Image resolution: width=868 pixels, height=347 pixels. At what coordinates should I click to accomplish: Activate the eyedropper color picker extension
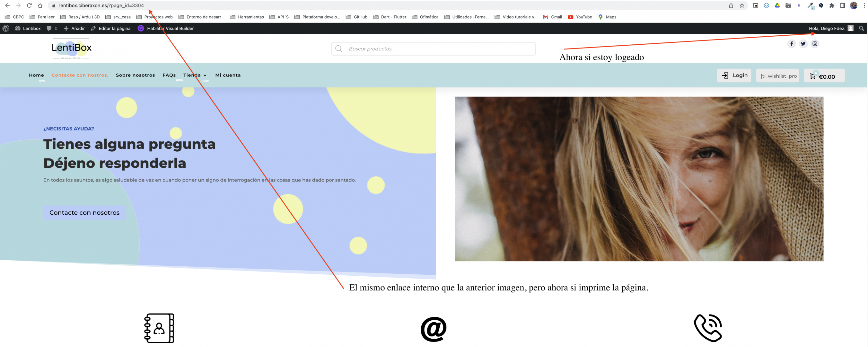810,5
